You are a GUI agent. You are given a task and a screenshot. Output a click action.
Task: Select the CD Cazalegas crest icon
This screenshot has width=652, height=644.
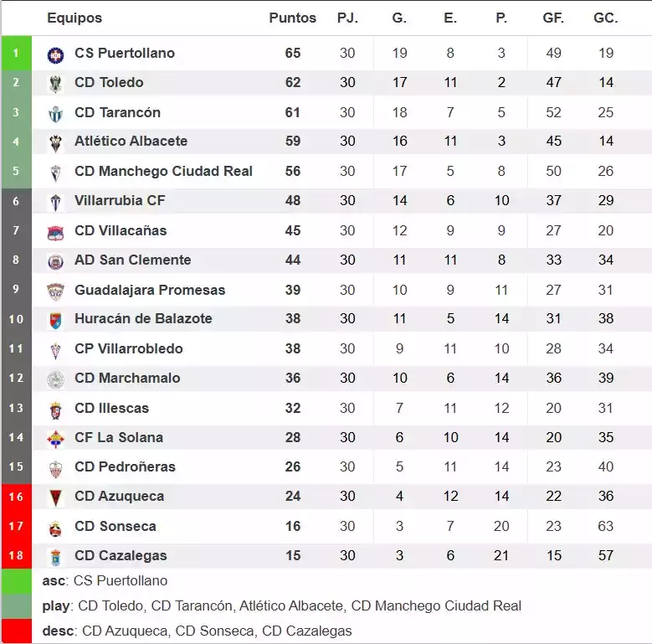pyautogui.click(x=55, y=557)
